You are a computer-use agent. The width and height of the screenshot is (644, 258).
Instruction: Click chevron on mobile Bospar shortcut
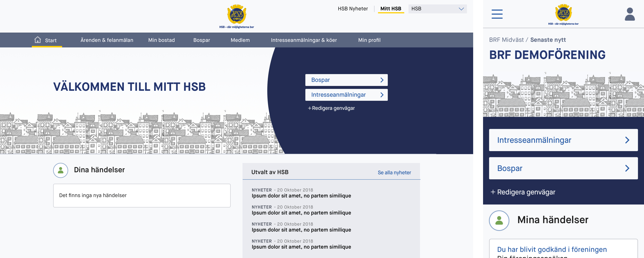click(627, 168)
